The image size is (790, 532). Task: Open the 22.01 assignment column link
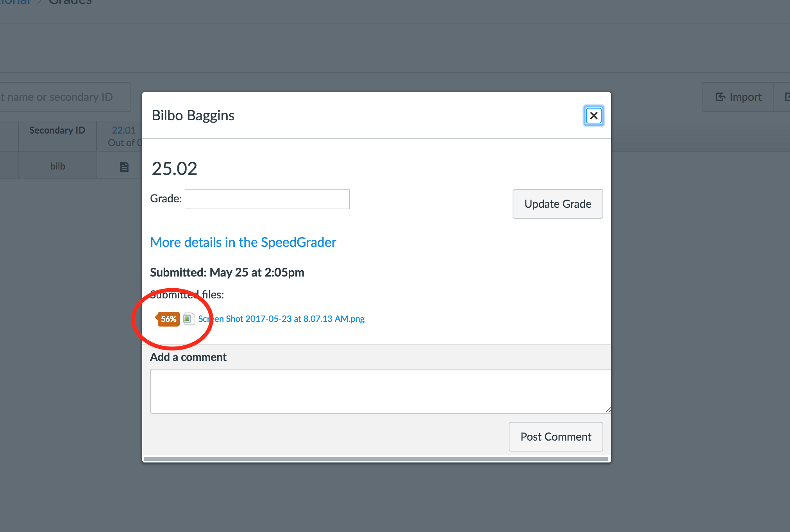(123, 130)
